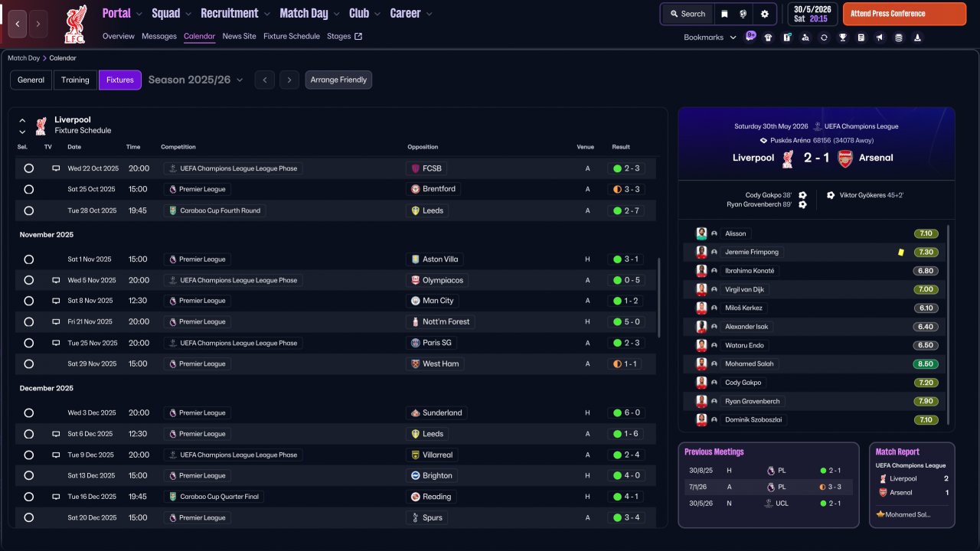980x551 pixels.
Task: Click the football icon next to Viktor Gyökeres
Action: pyautogui.click(x=831, y=195)
